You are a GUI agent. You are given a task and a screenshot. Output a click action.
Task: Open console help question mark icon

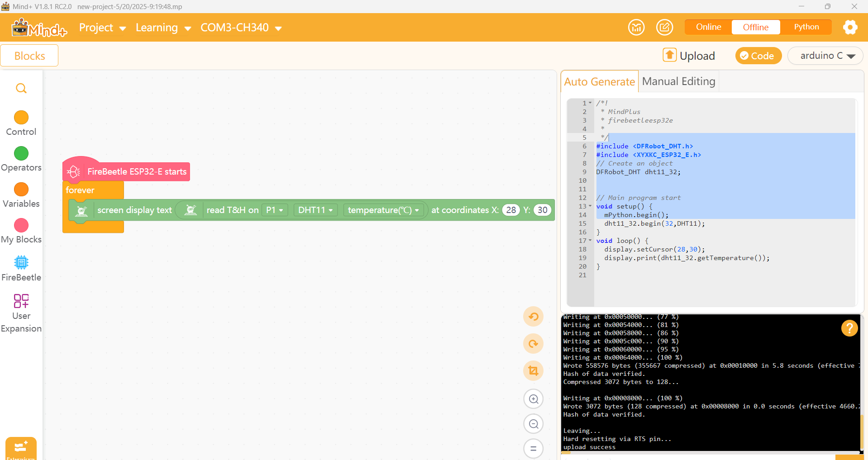tap(849, 328)
